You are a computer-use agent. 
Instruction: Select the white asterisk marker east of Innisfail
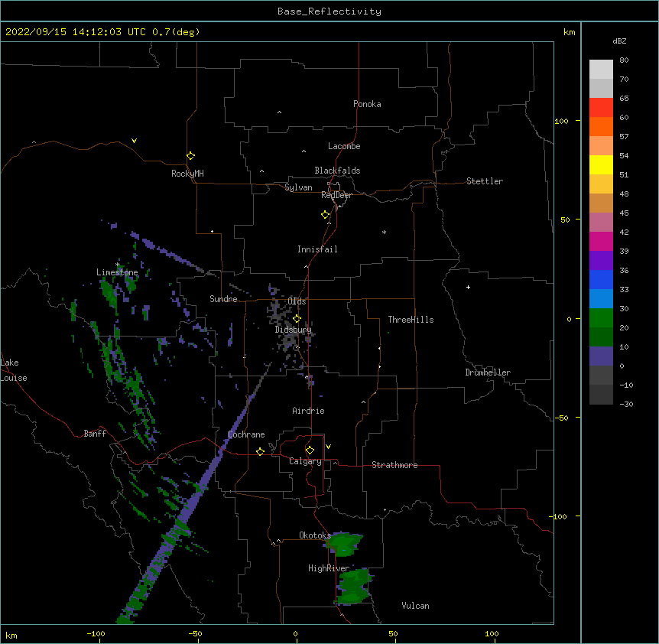tap(384, 232)
